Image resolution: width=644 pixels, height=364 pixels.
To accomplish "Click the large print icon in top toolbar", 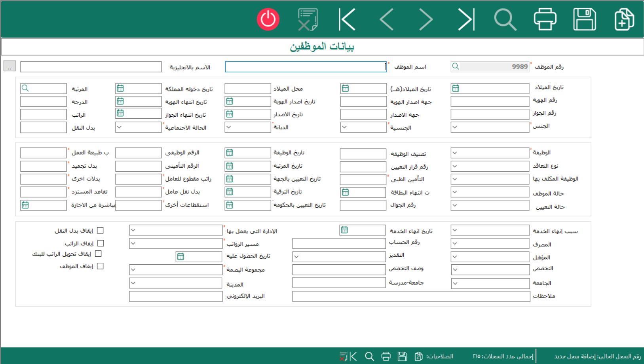I will pos(545,19).
